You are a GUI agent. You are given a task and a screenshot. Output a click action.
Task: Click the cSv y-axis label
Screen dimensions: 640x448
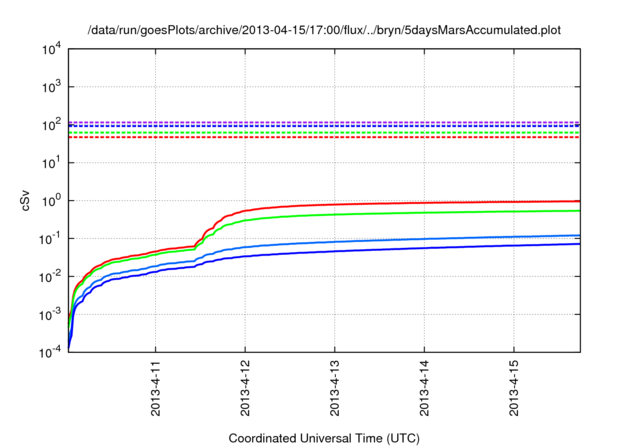coord(26,200)
